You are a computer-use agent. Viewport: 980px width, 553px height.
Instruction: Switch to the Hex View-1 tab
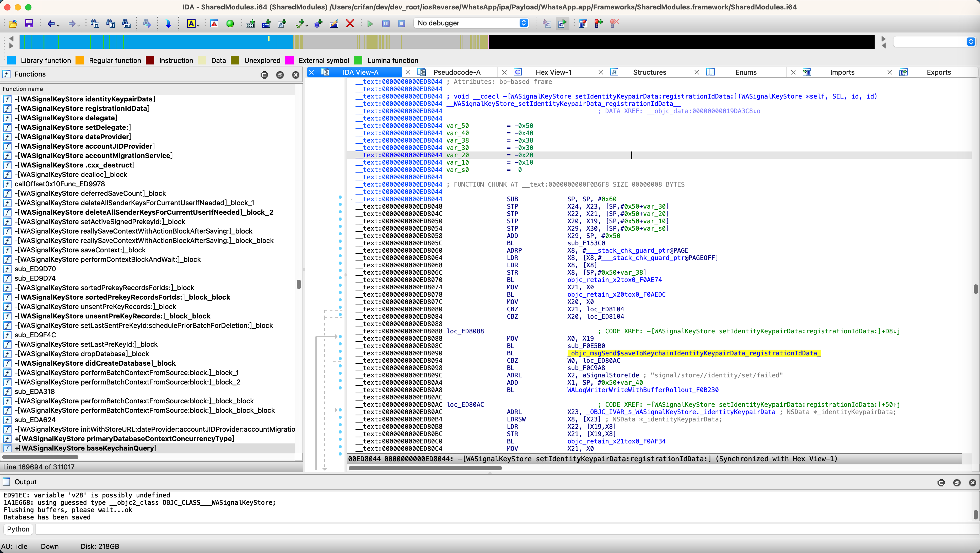[x=553, y=72]
